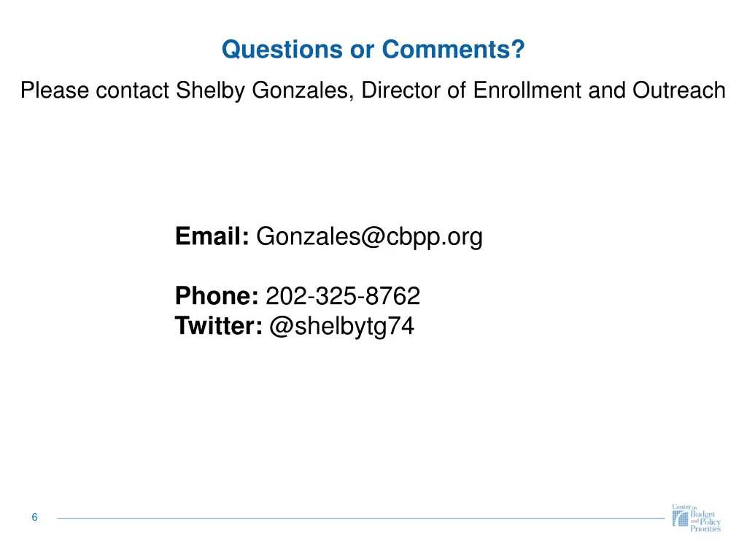Click the word Comments? in the title
This screenshot has height=560, width=747.
tap(453, 50)
